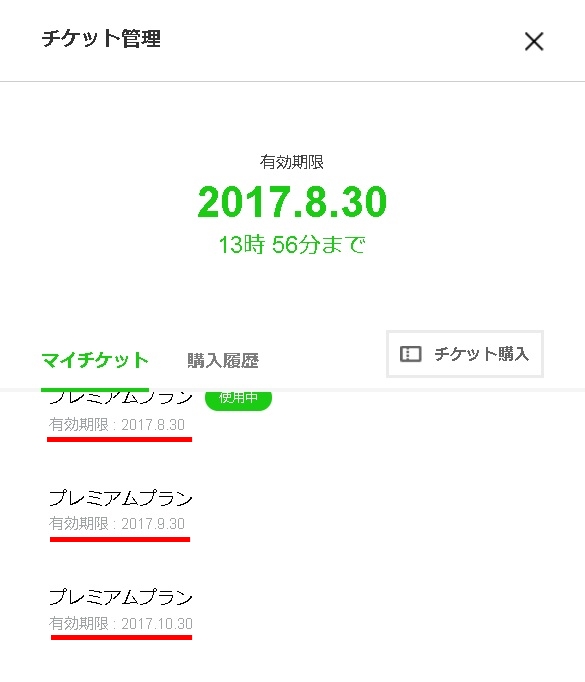Image resolution: width=585 pixels, height=682 pixels.
Task: Click the チケット管理 heading
Action: (101, 39)
